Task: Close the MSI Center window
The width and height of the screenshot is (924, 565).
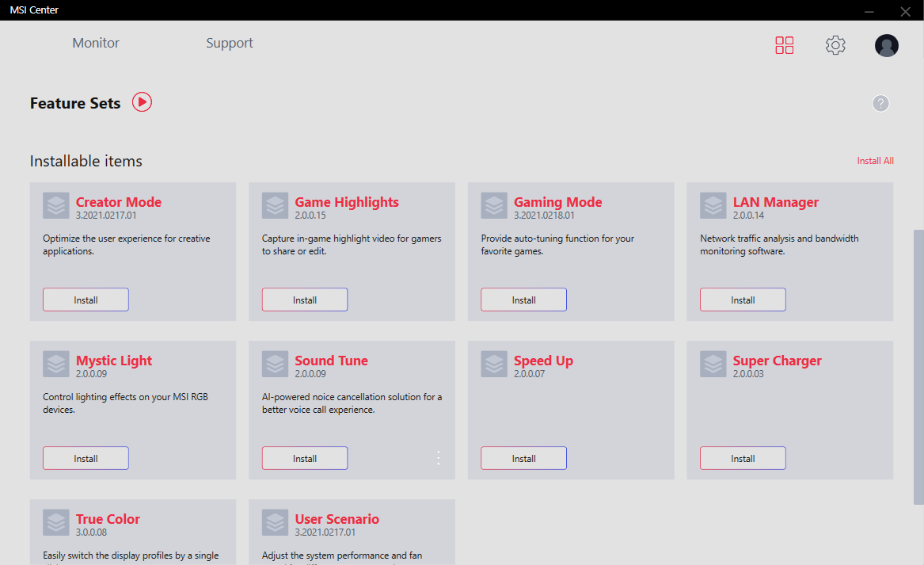Action: (905, 11)
